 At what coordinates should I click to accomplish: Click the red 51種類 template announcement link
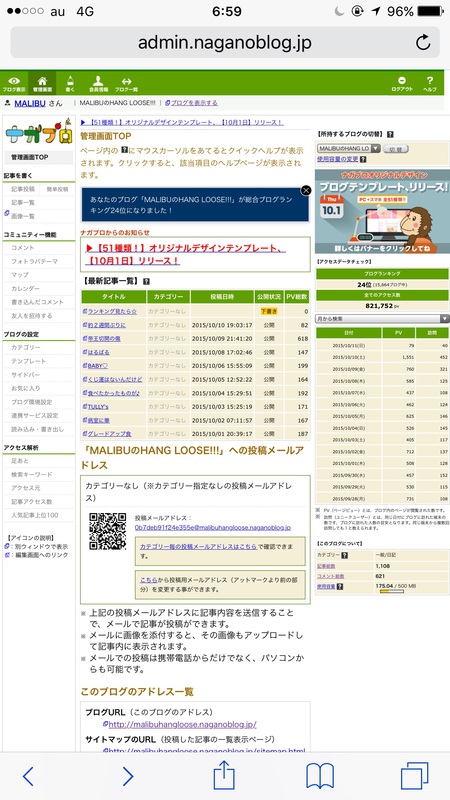[x=186, y=255]
